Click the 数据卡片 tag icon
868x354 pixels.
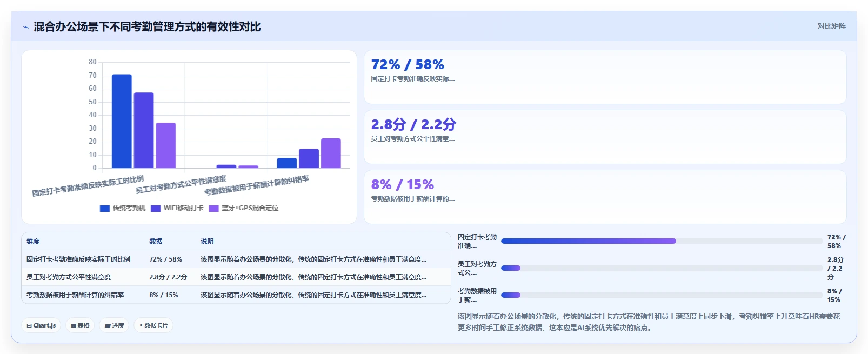click(141, 325)
